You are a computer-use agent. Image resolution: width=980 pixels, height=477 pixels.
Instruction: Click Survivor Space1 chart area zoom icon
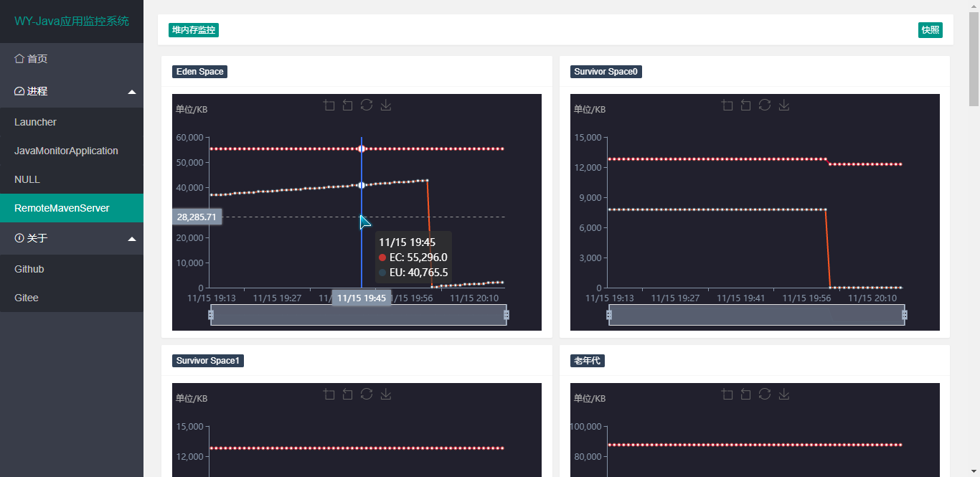coord(329,395)
